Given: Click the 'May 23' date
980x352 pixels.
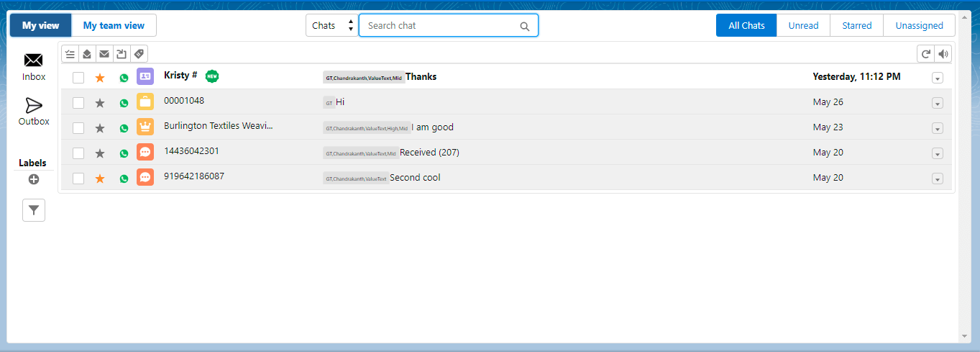Looking at the screenshot, I should point(828,127).
